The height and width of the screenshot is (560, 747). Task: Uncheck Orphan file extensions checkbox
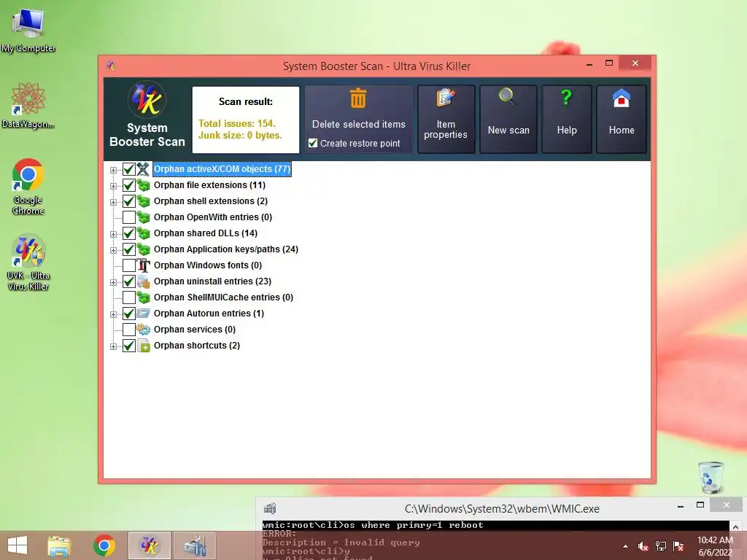click(128, 185)
